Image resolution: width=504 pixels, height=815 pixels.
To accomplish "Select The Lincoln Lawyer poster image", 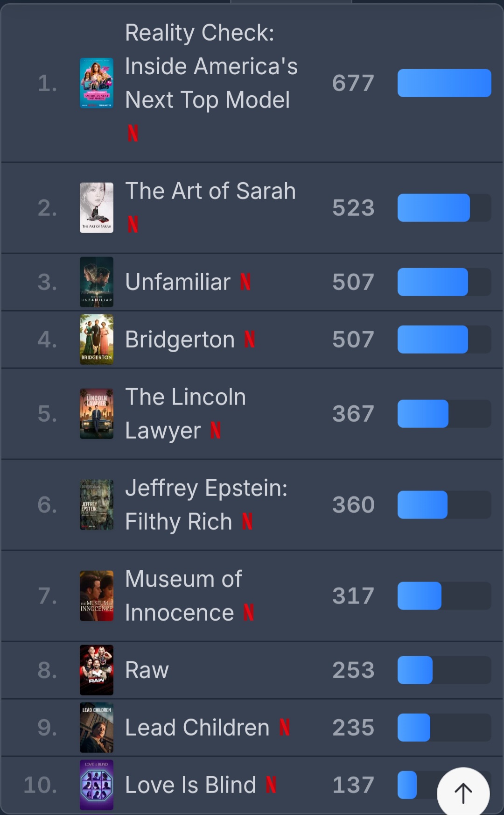I will [97, 414].
